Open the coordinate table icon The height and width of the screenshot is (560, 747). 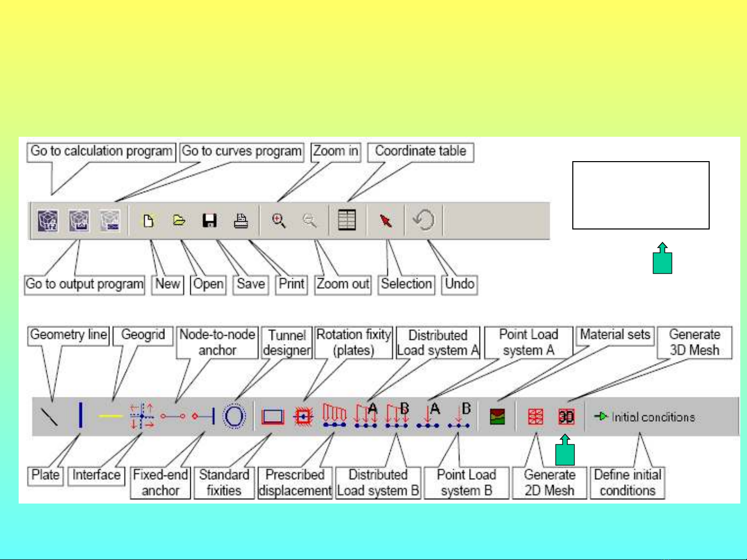[x=347, y=220]
